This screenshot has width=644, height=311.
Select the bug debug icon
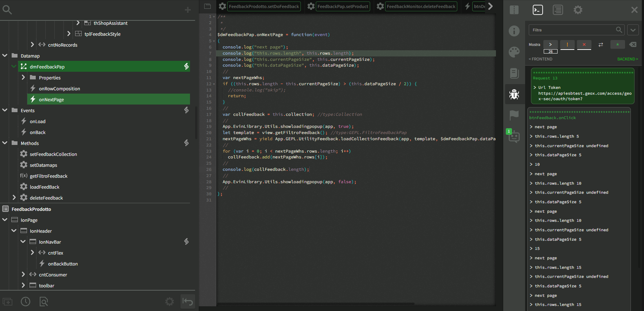click(x=514, y=94)
